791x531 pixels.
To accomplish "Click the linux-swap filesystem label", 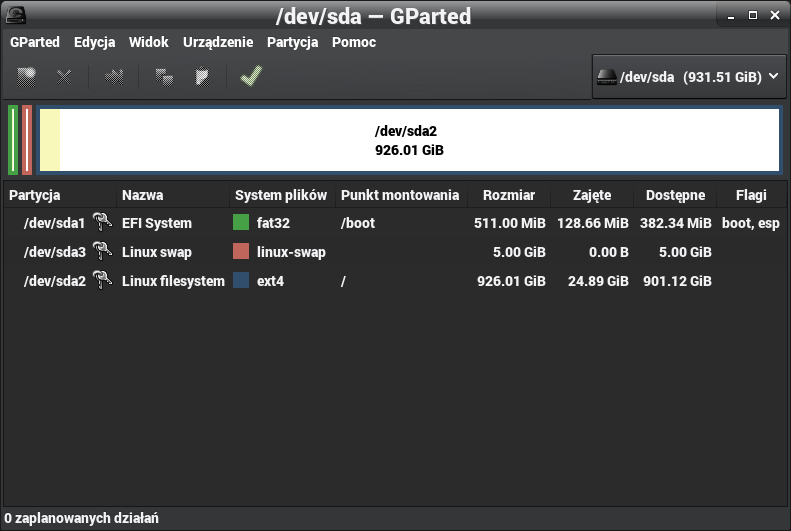I will click(x=291, y=252).
